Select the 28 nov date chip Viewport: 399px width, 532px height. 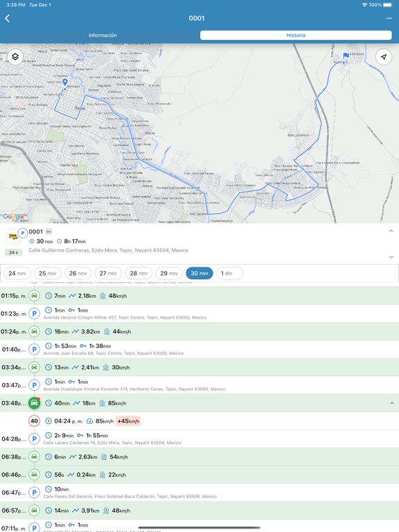pos(139,273)
